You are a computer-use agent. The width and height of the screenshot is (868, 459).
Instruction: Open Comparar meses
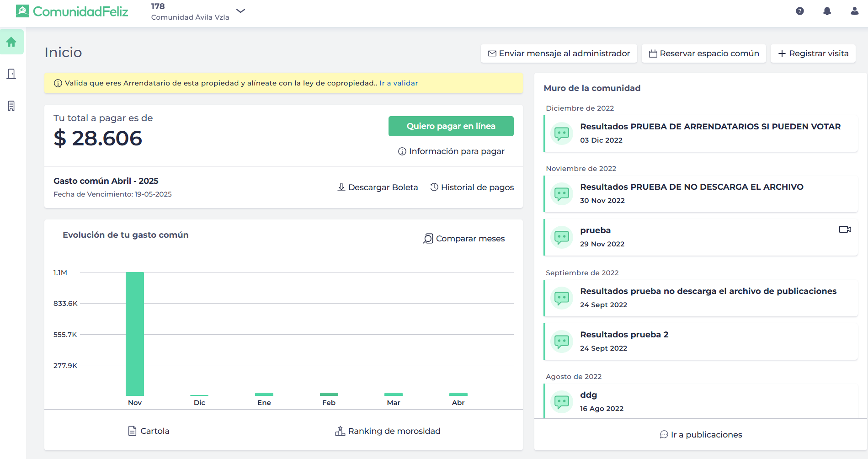[x=464, y=239]
